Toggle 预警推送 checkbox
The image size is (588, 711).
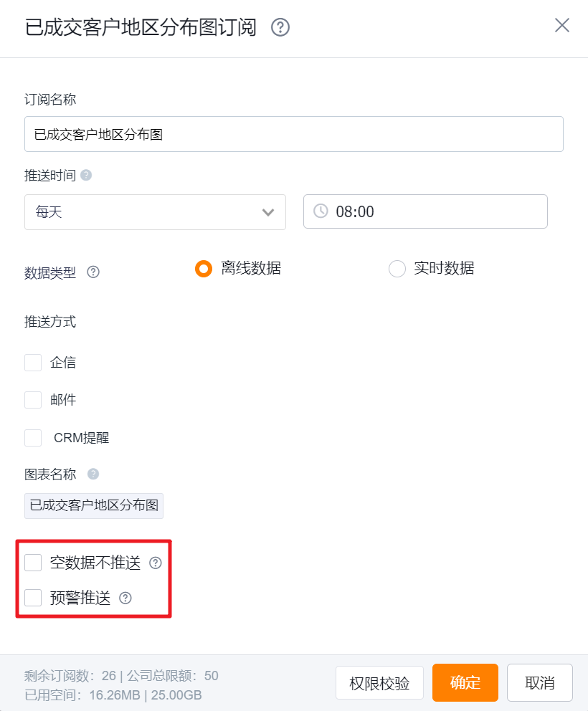click(x=33, y=598)
